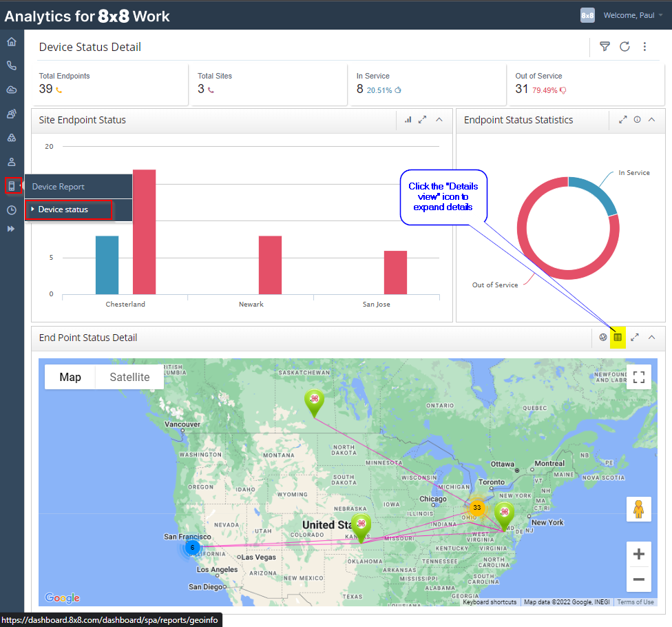
Task: Open the three-dot more options menu
Action: pyautogui.click(x=644, y=47)
